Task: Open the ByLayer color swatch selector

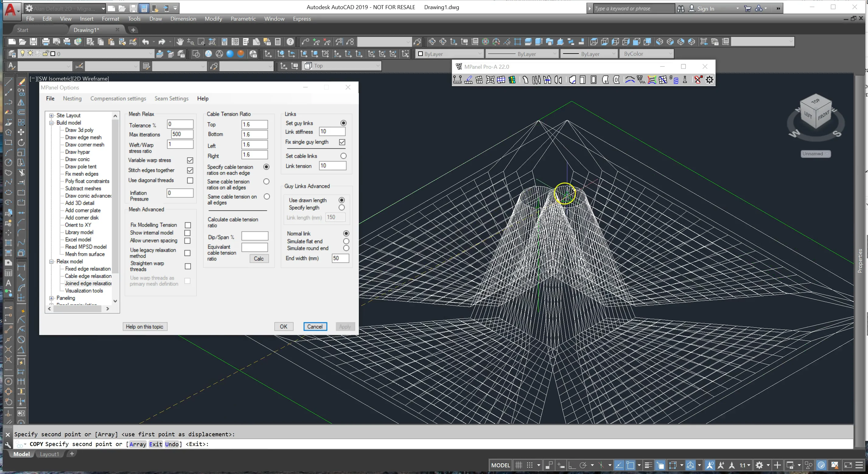Action: point(450,54)
